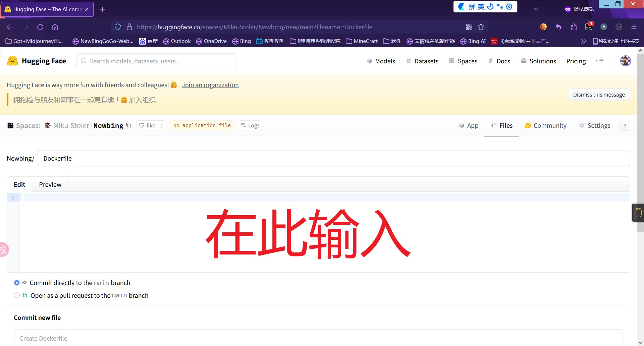Open the extension with red badge 4
The image size is (644, 346).
tap(589, 26)
